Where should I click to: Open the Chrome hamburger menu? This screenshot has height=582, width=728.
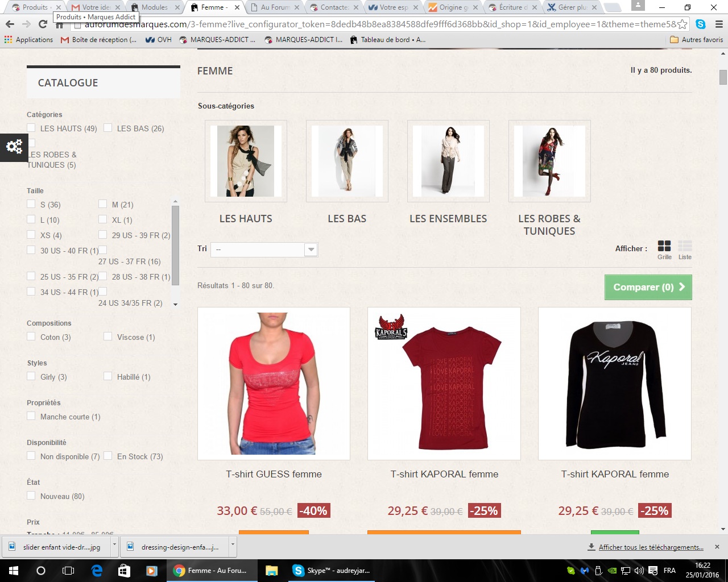coord(718,24)
